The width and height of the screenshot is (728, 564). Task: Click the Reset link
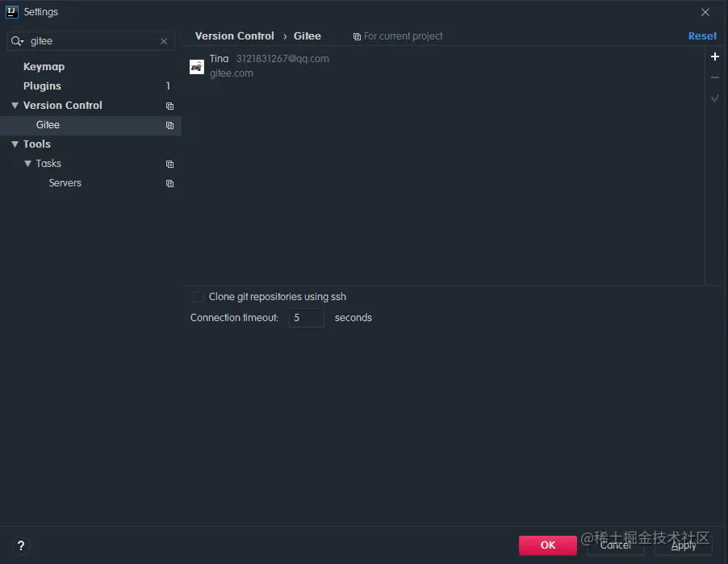click(x=702, y=36)
